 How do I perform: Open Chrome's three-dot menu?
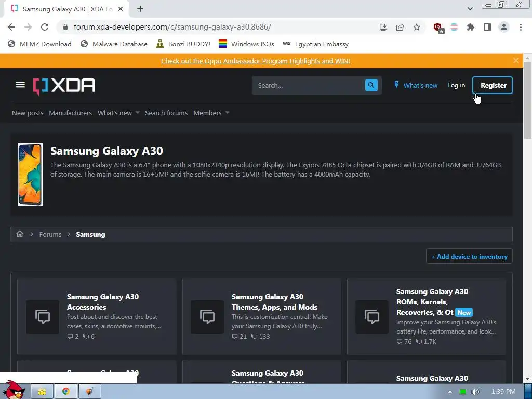coord(521,27)
